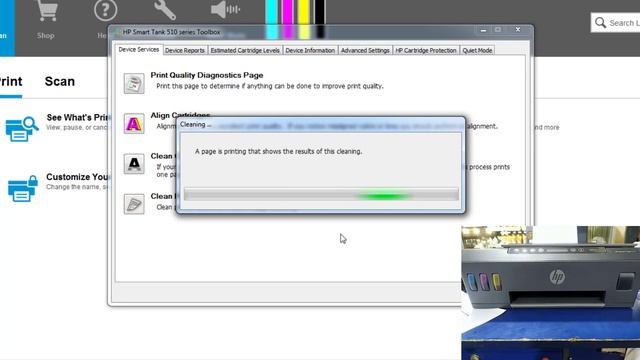
Task: Click the Clean page smear icon
Action: coord(134,204)
